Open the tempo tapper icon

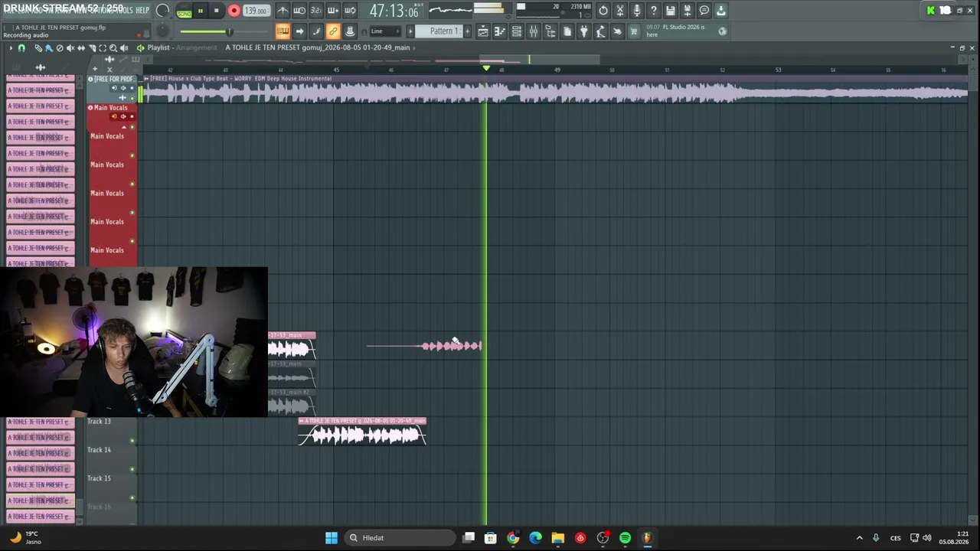601,31
